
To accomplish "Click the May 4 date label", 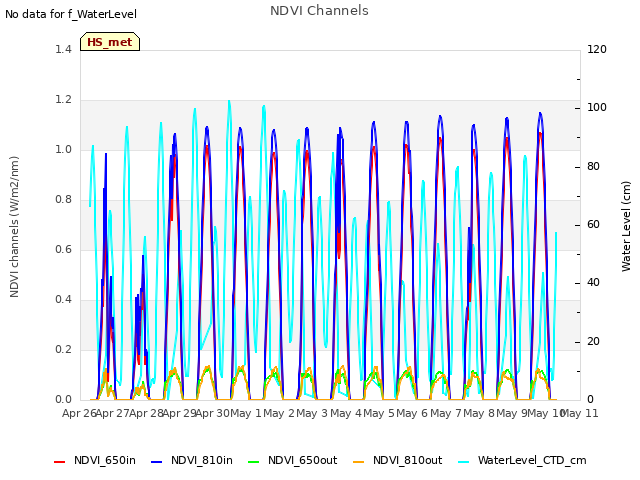I will click(x=346, y=413).
